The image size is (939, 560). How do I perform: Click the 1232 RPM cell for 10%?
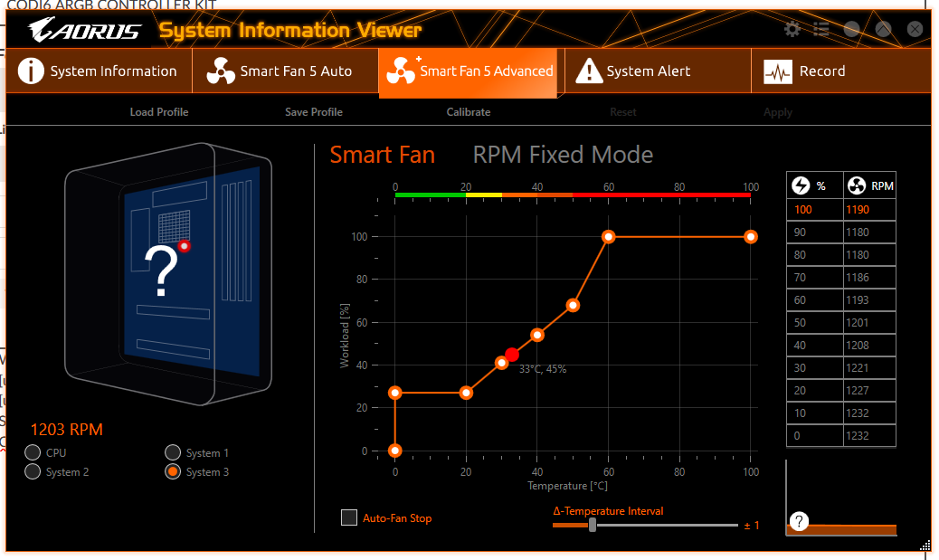coord(869,413)
